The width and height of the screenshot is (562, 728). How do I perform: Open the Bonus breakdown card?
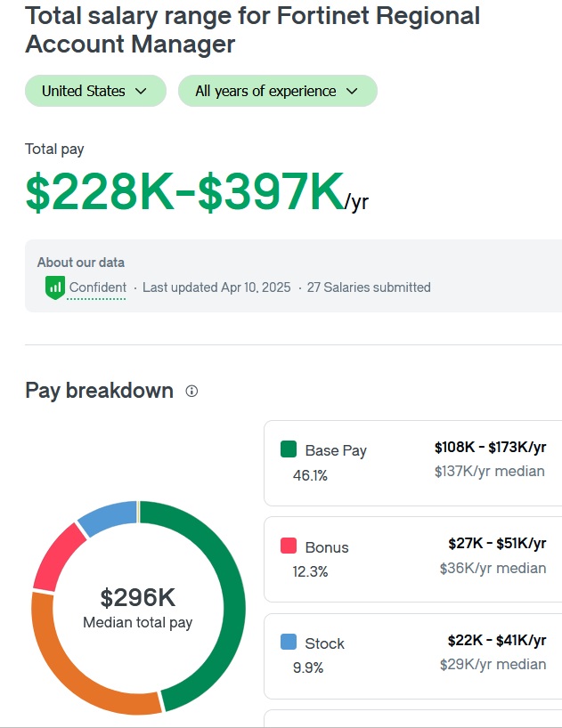pyautogui.click(x=412, y=559)
